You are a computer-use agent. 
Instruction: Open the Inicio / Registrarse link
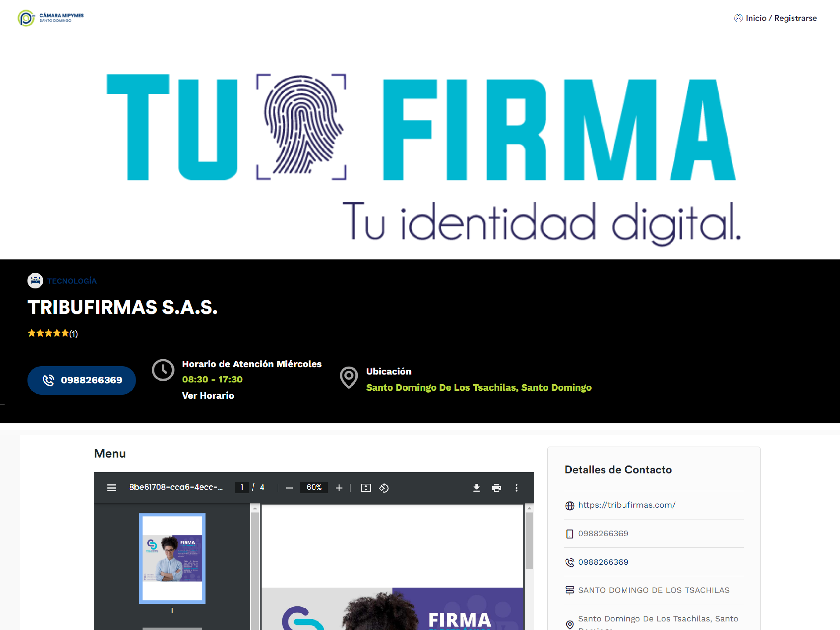tap(781, 18)
